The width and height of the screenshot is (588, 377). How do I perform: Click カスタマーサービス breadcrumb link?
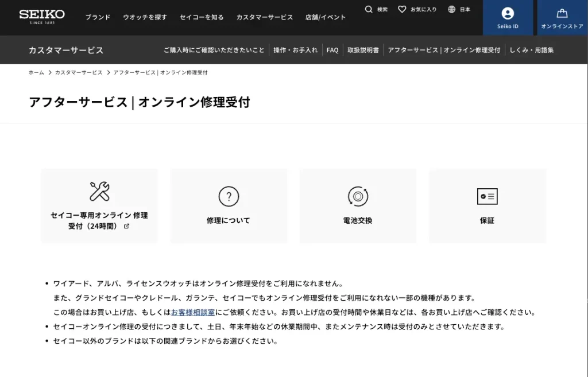coord(79,72)
